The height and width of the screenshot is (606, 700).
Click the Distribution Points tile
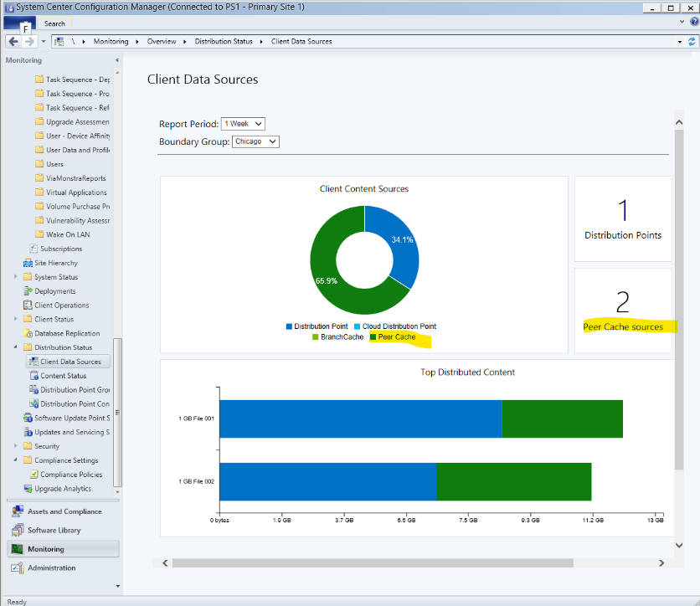(x=623, y=218)
